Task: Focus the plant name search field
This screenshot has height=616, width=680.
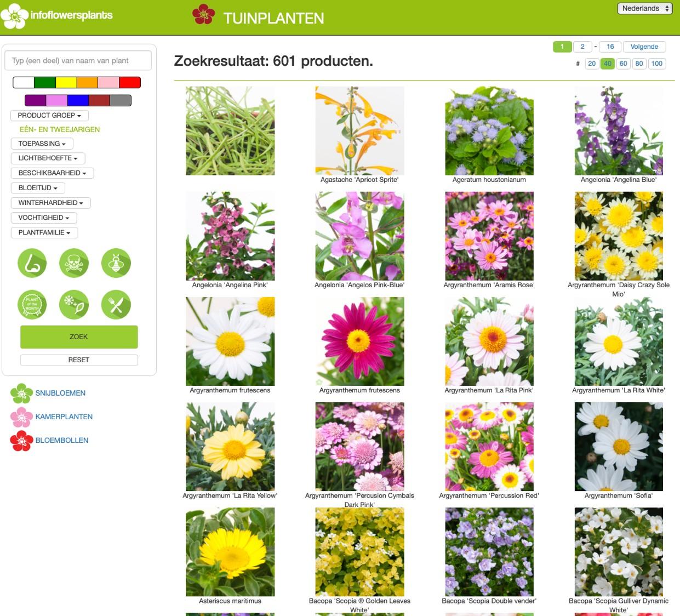Action: click(78, 61)
